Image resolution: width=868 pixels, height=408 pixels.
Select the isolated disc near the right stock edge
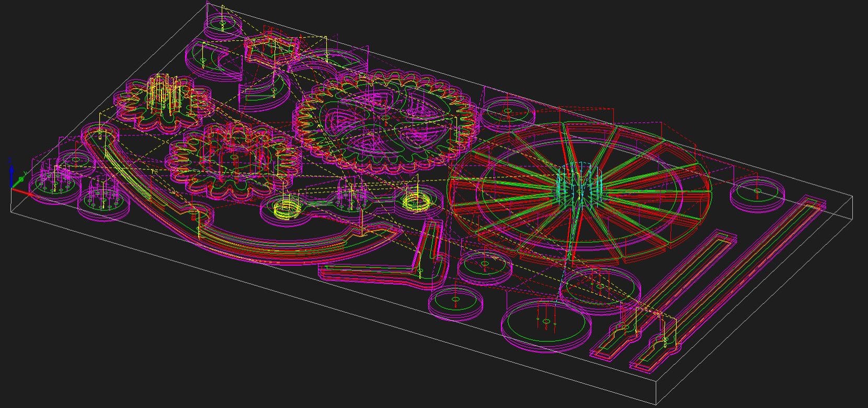click(757, 194)
